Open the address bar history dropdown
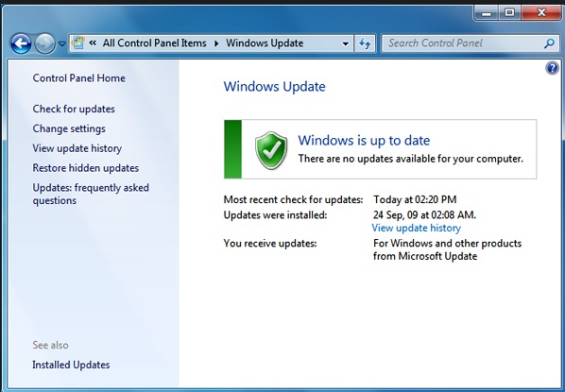The height and width of the screenshot is (392, 565). point(345,43)
